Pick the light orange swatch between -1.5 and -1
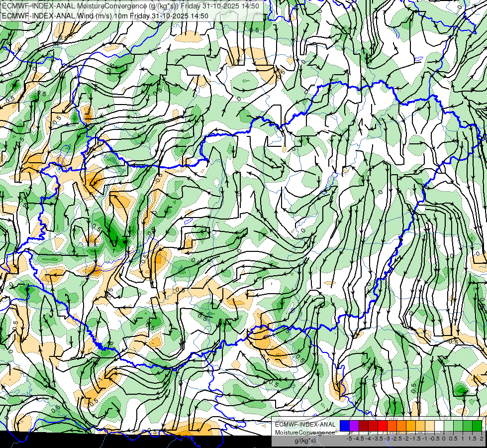This screenshot has height=448, width=487. [x=420, y=426]
